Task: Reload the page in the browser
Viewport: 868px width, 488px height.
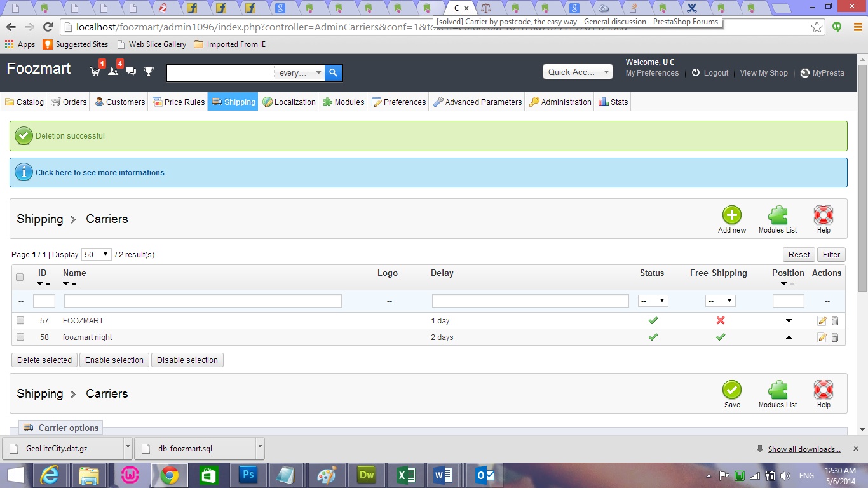Action: tap(48, 27)
